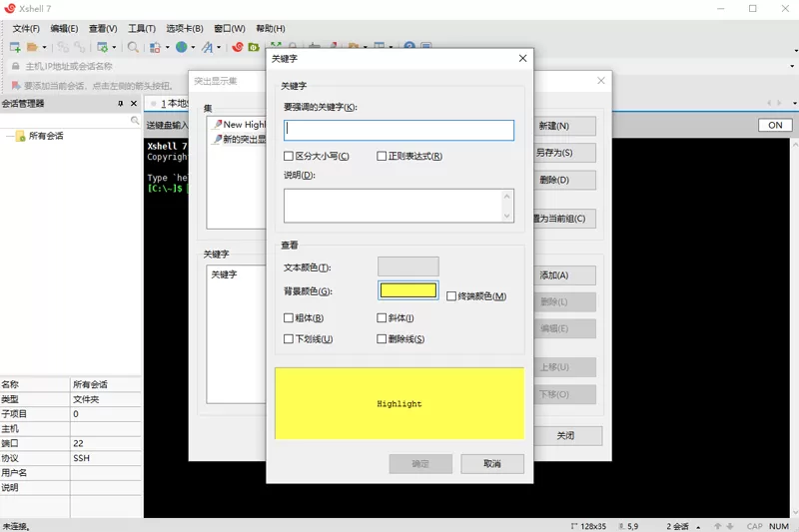Image resolution: width=799 pixels, height=532 pixels.
Task: Toggle the ON button in compose bar
Action: pos(775,125)
